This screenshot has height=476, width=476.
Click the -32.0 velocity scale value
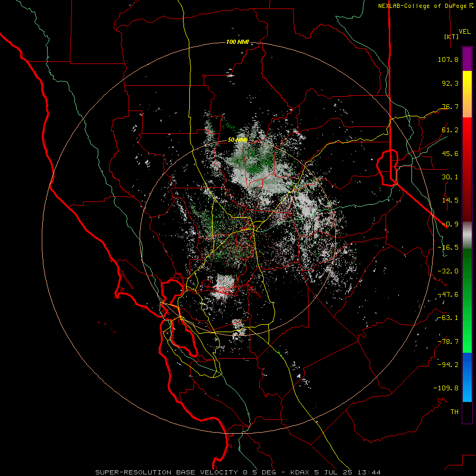tap(448, 271)
